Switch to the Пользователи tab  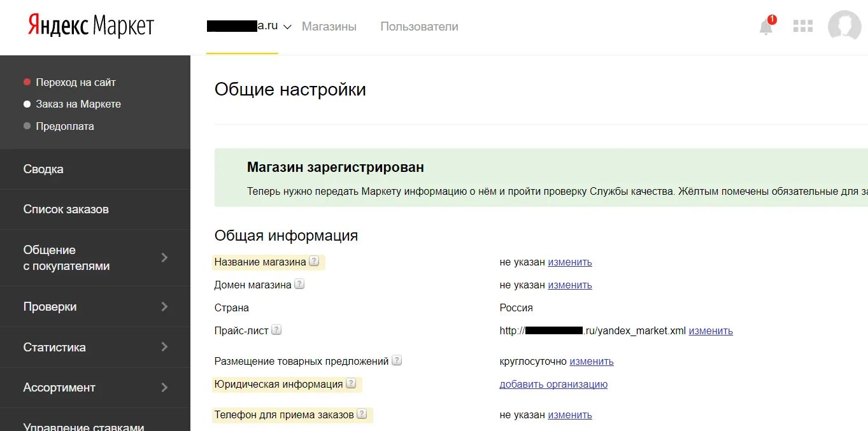[419, 27]
